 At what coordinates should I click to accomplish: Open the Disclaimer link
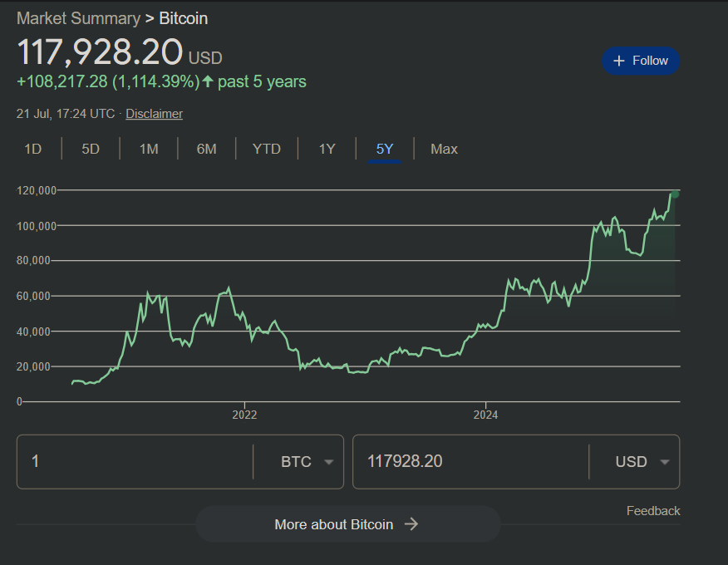point(154,114)
